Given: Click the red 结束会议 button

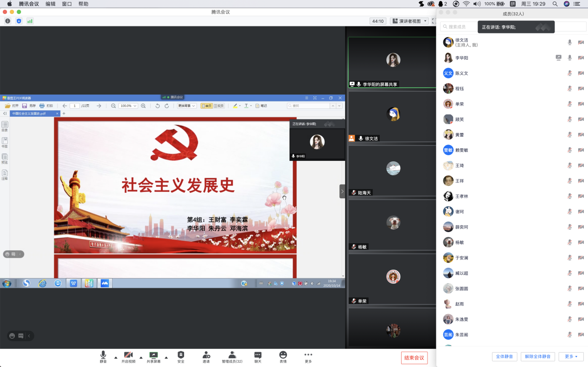Looking at the screenshot, I should pyautogui.click(x=414, y=358).
